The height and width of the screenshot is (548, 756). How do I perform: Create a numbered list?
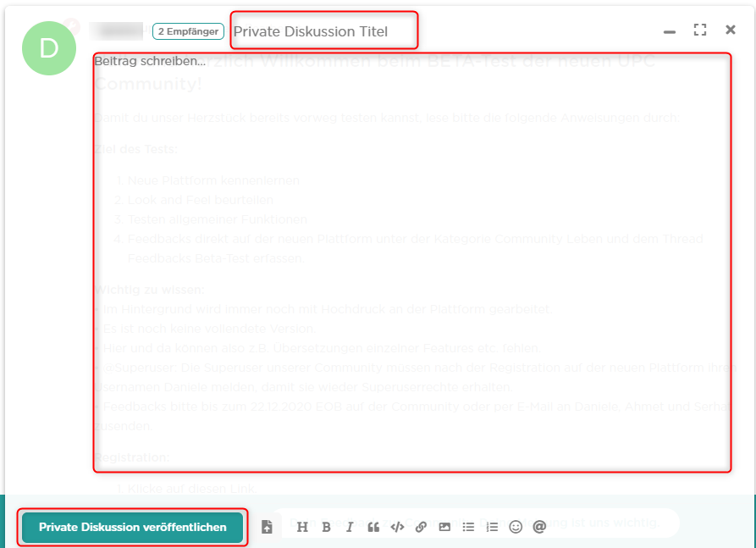(x=492, y=527)
